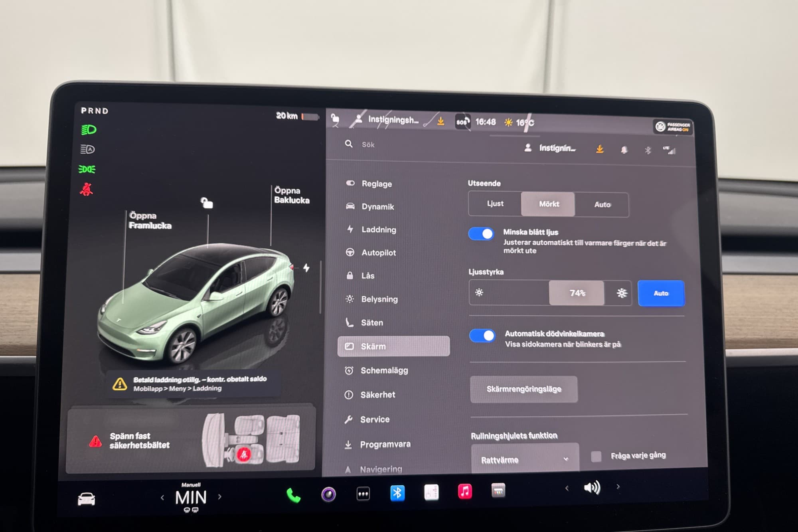
Task: Open the car controls icon in the bottom bar
Action: click(x=86, y=499)
